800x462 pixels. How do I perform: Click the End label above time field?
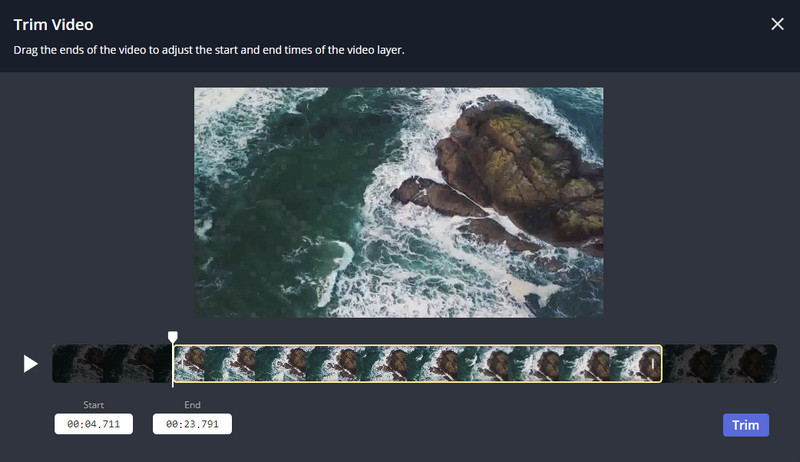tap(192, 404)
